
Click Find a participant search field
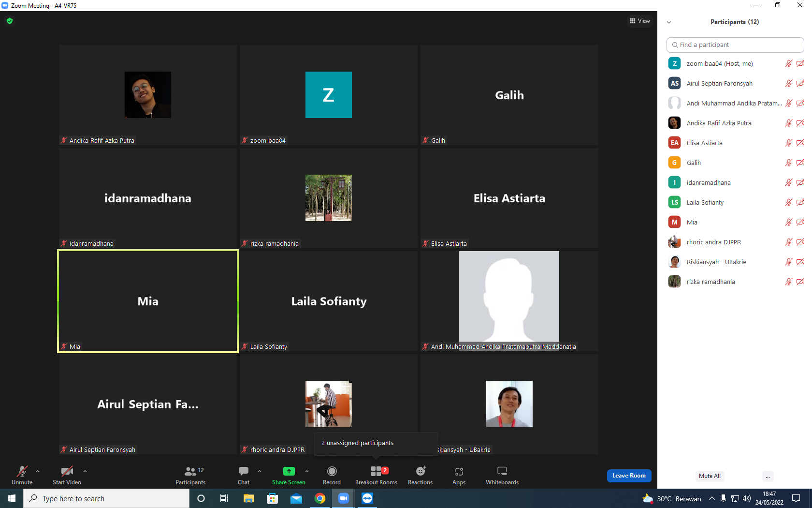point(735,45)
